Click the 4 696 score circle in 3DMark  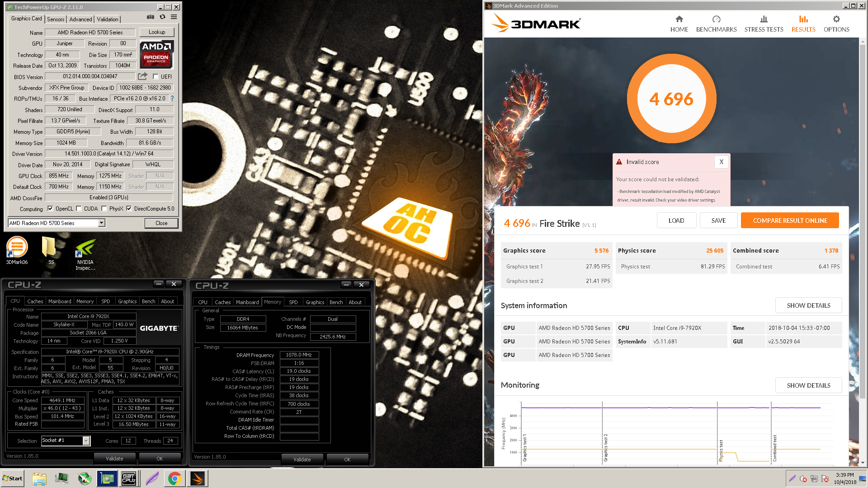point(671,99)
